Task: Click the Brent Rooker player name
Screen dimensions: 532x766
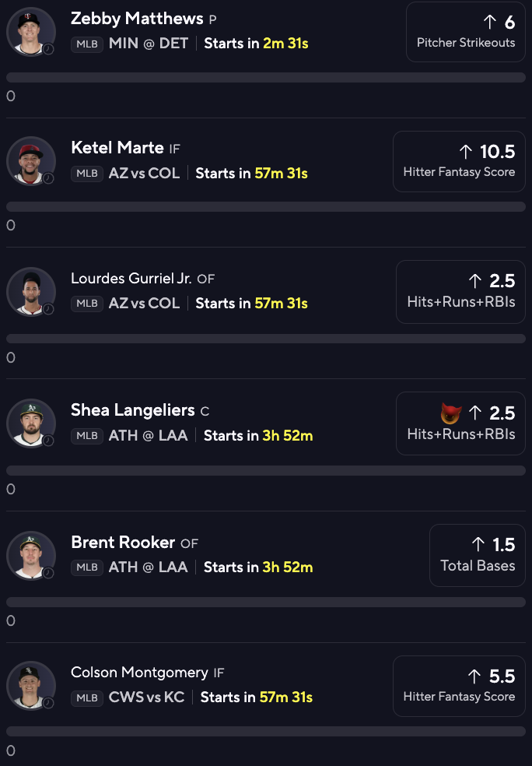Action: click(123, 543)
